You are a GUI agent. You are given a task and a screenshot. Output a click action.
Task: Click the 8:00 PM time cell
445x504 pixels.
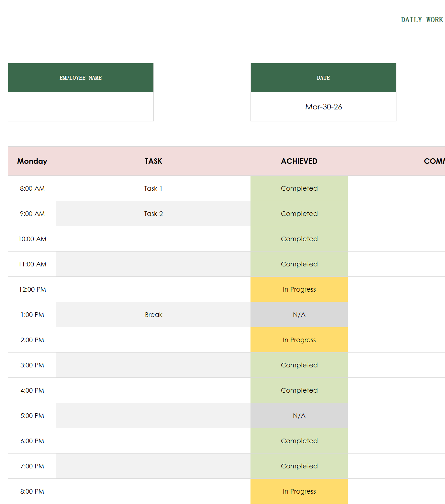point(32,491)
